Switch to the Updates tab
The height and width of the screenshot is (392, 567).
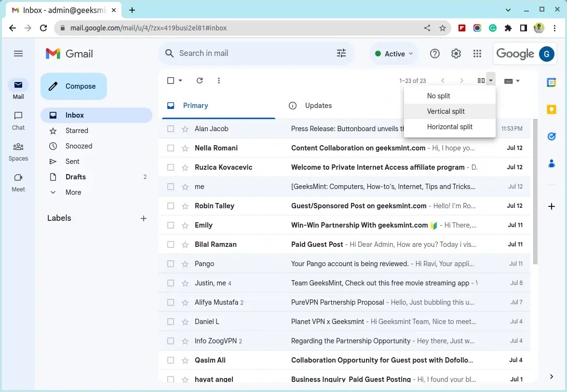[x=318, y=105]
